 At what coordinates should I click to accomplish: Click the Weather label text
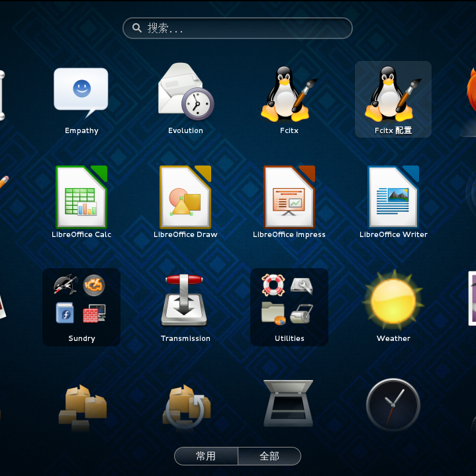pos(393,338)
